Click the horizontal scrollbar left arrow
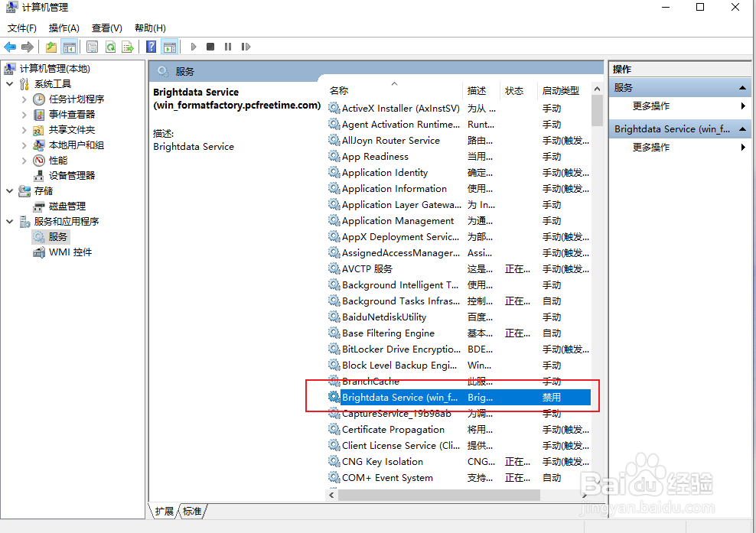 [x=332, y=495]
